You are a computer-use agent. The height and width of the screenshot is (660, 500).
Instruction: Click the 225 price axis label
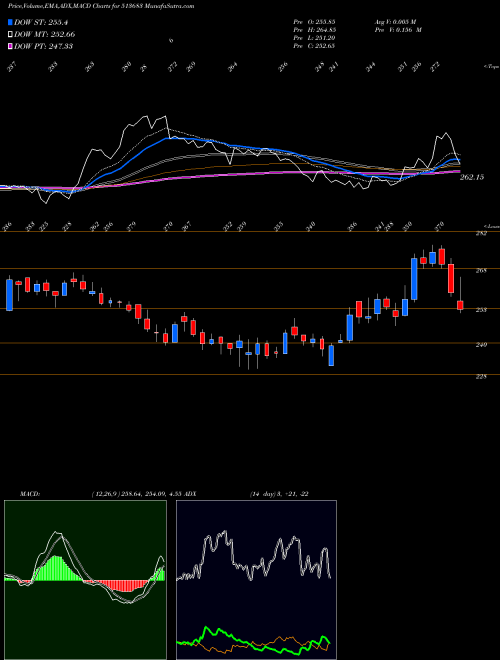point(481,377)
